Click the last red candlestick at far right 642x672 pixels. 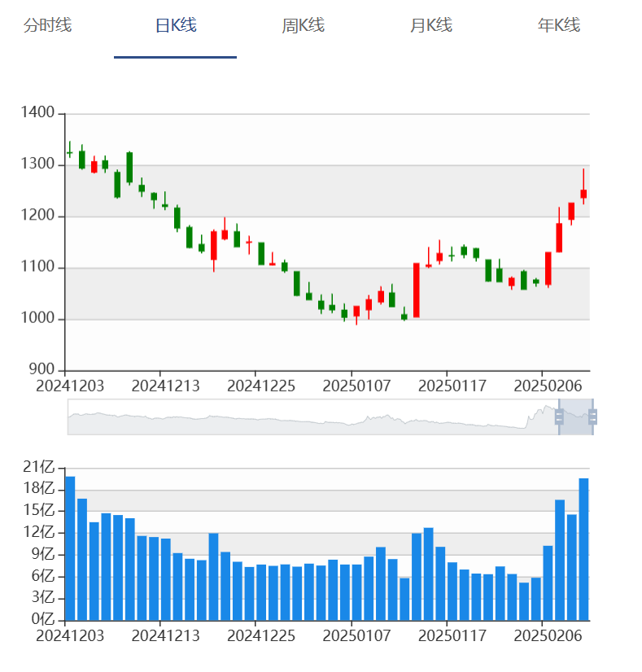click(583, 194)
